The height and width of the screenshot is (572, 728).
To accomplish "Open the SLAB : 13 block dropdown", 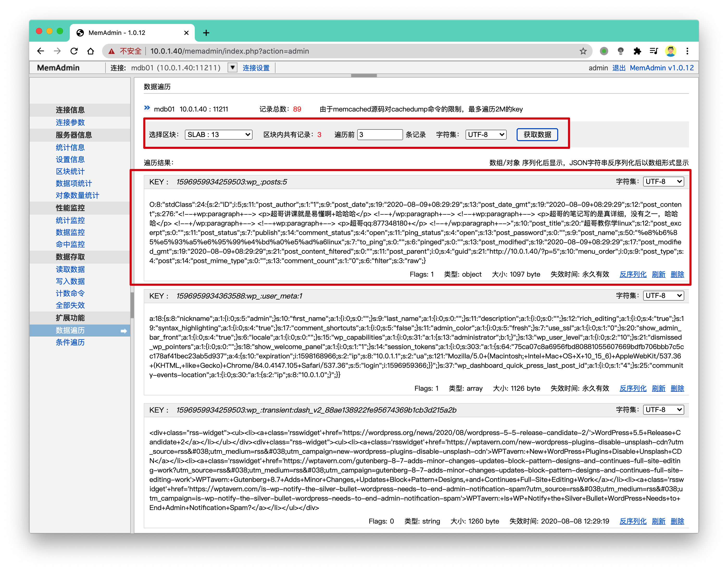I will (218, 135).
